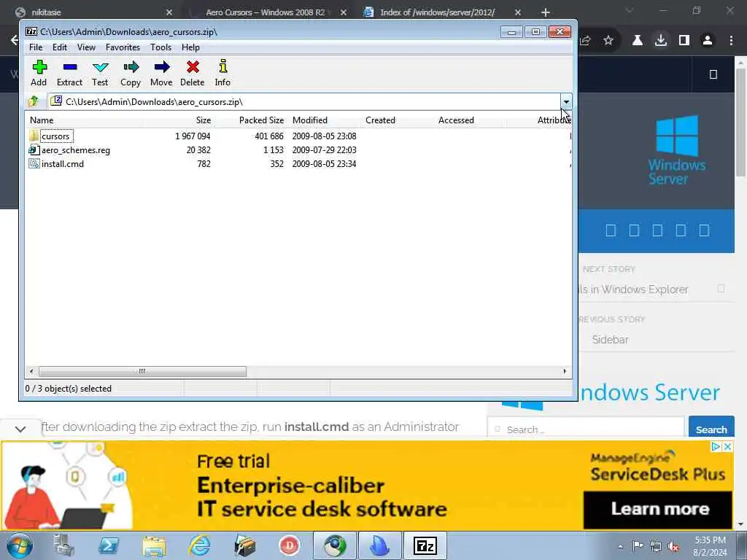Close the ad with X icon

point(727,447)
